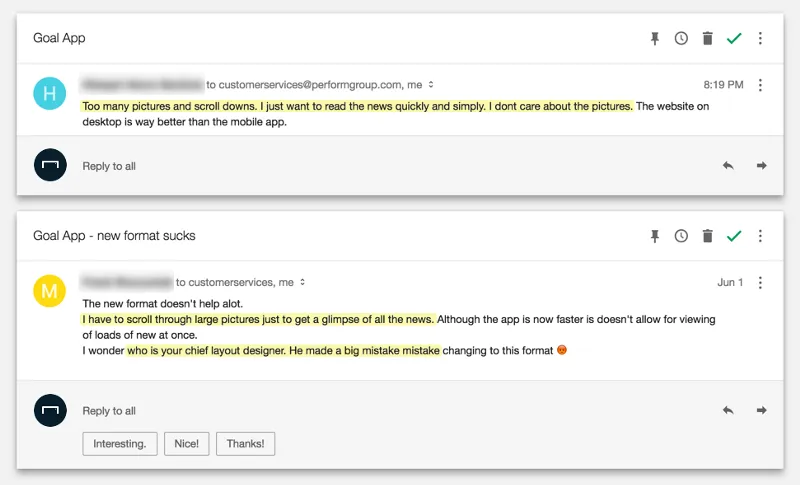Open more options for Goal App thread header
Image resolution: width=800 pixels, height=485 pixels.
pos(760,38)
